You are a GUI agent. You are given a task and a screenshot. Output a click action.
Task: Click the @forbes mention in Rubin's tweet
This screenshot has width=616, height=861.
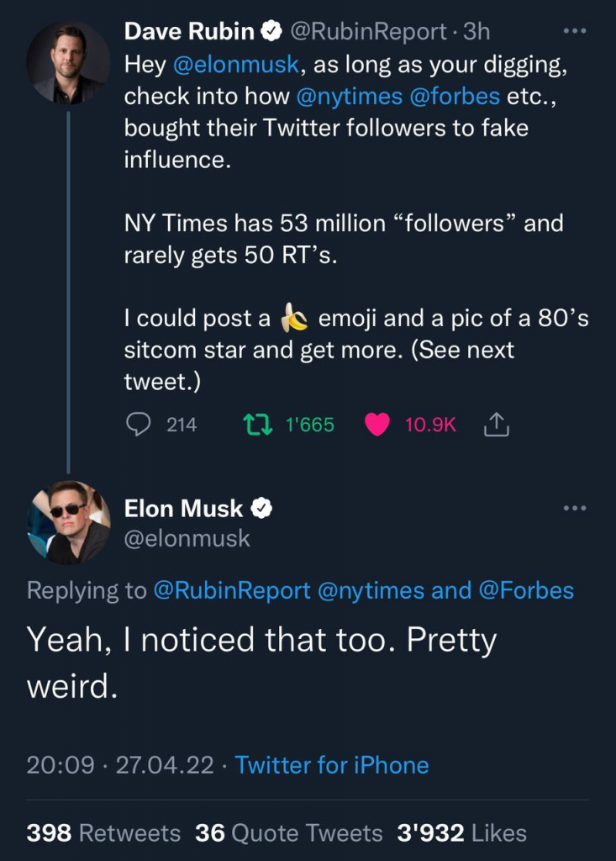point(455,97)
